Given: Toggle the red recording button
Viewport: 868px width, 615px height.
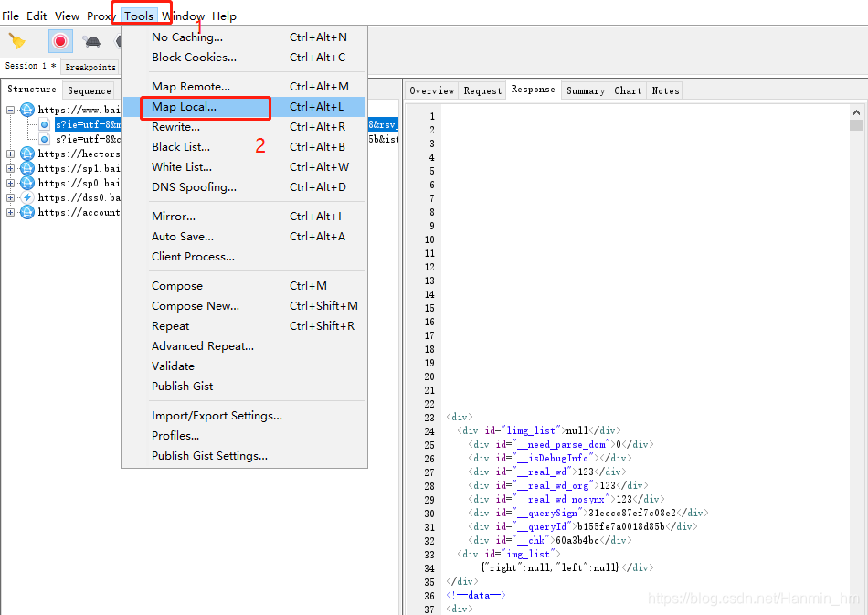Looking at the screenshot, I should [x=60, y=41].
